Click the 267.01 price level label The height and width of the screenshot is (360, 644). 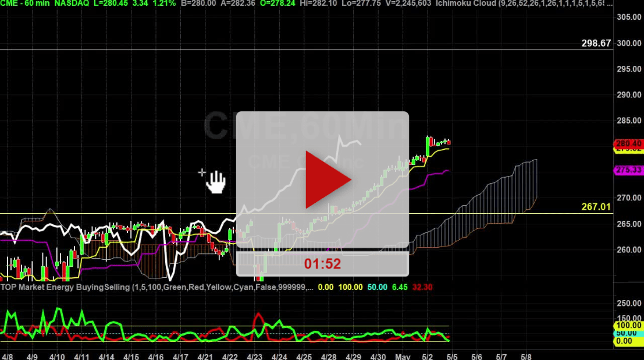(596, 207)
